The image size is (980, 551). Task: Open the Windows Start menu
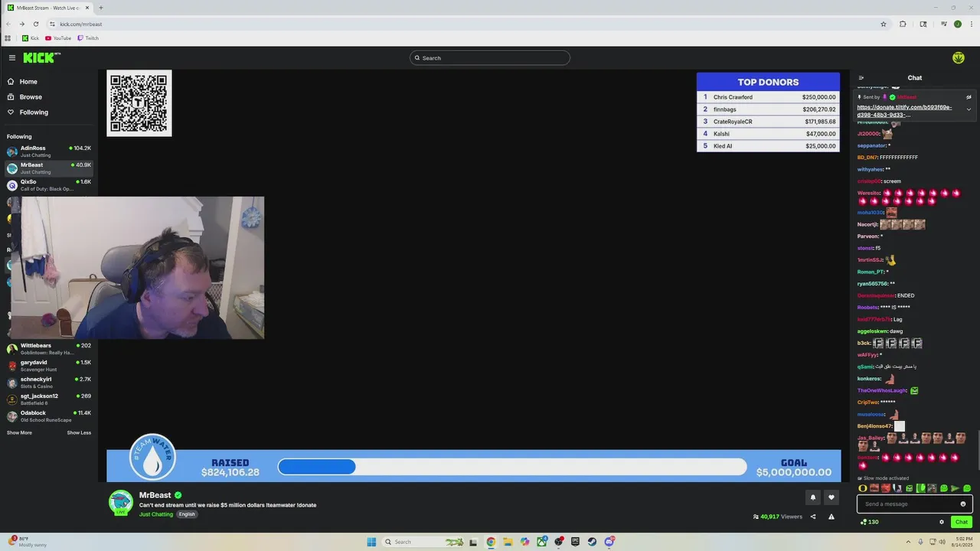pos(371,542)
